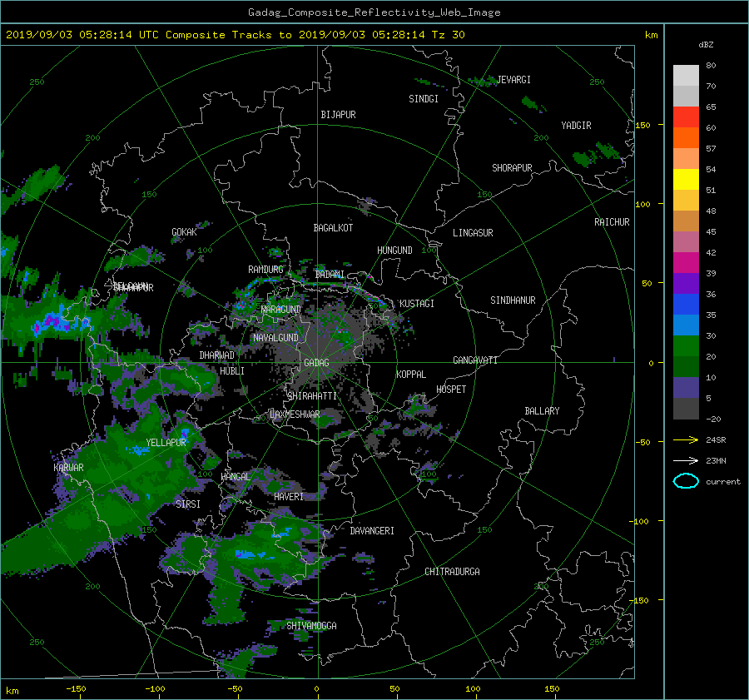This screenshot has height=700, width=749.
Task: Click the CHITRADURGA city label
Action: coord(453,572)
